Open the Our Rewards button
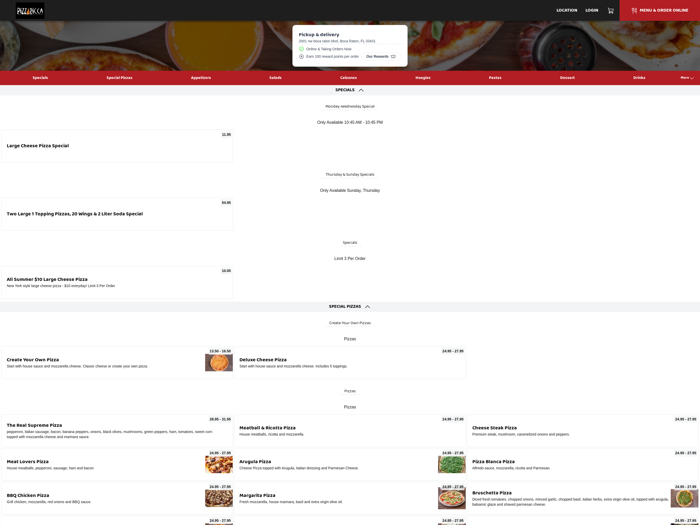This screenshot has height=525, width=700. (381, 57)
